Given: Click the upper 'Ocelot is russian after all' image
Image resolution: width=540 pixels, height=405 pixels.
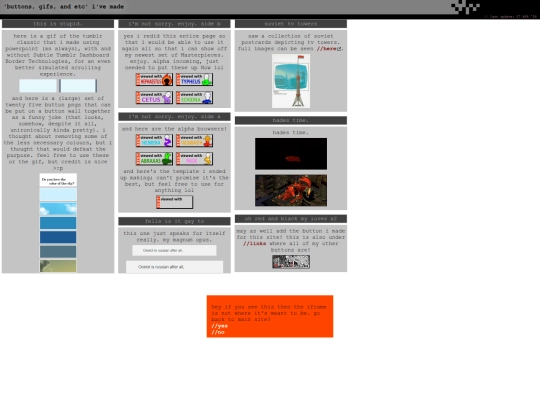Looking at the screenshot, I should point(174,250).
